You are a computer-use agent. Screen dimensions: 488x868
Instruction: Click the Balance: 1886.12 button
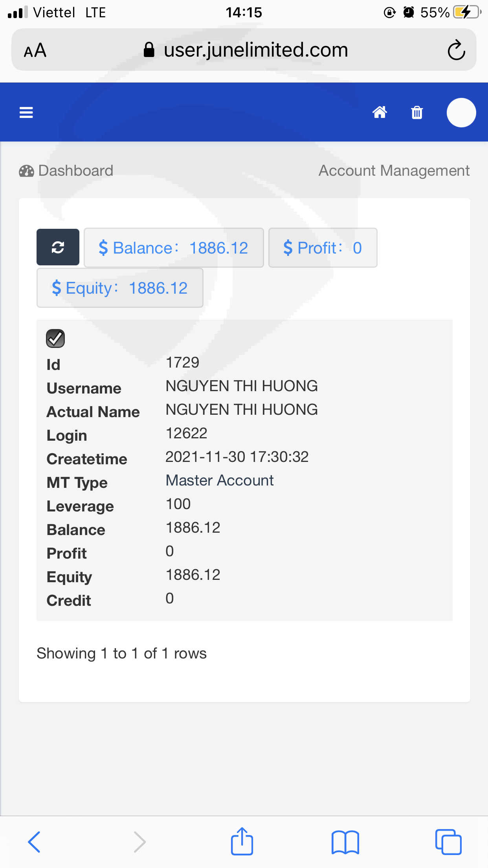[174, 248]
